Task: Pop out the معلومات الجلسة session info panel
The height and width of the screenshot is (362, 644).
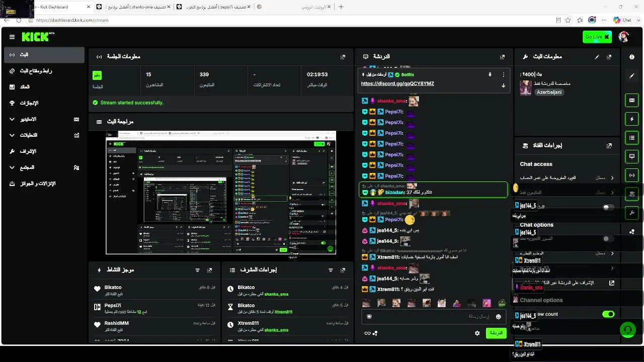Action: click(x=343, y=57)
